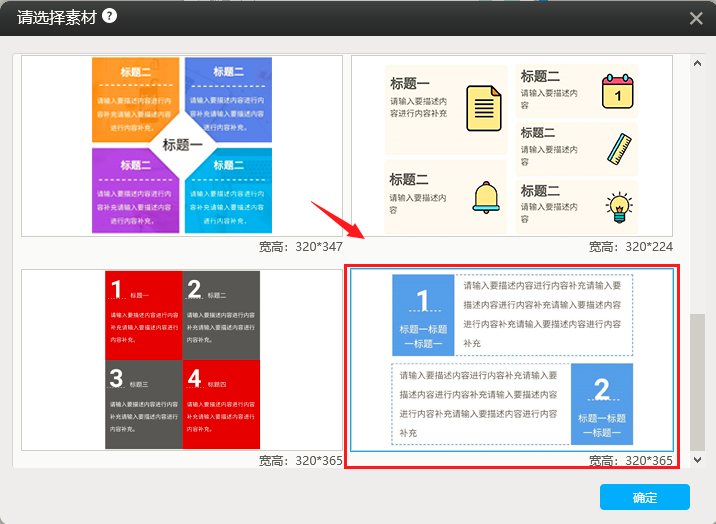
Task: Click the gray number 3 标题三 cell
Action: pyautogui.click(x=144, y=404)
